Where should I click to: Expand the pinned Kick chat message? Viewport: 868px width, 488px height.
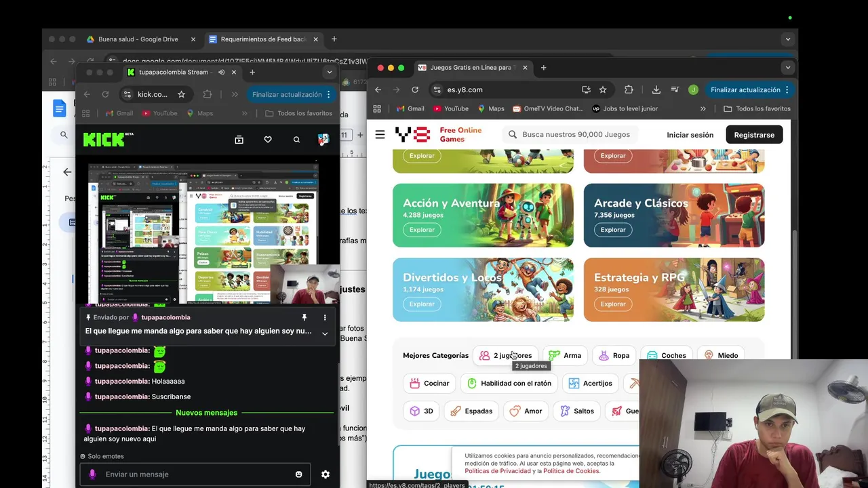pos(325,333)
